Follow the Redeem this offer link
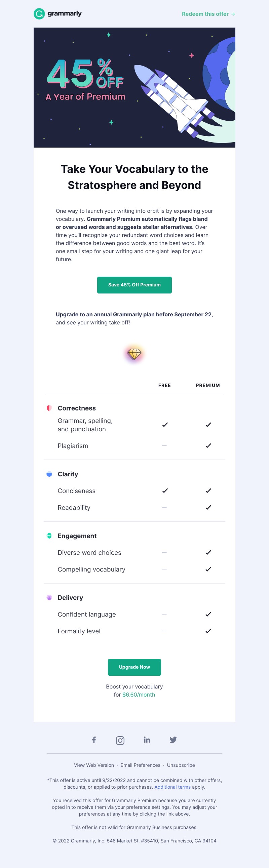The height and width of the screenshot is (868, 269). tap(208, 14)
